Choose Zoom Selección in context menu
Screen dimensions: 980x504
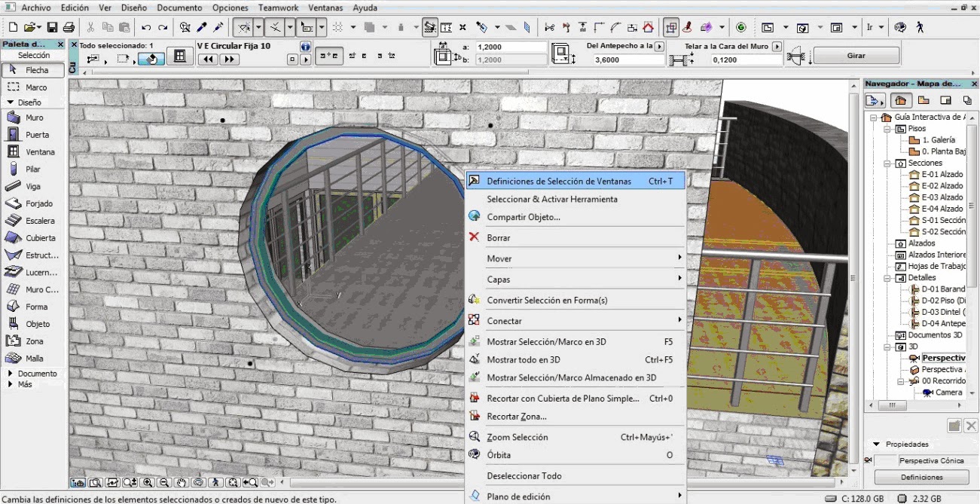tap(575, 437)
